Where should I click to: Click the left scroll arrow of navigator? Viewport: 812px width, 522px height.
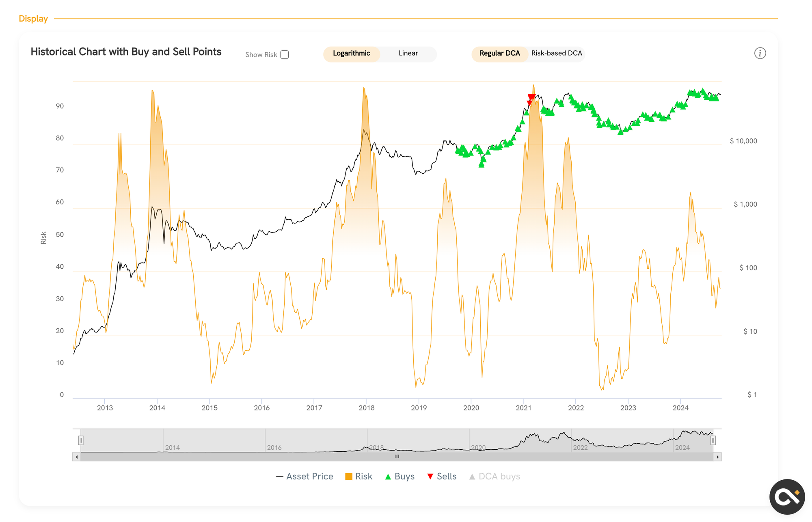[x=77, y=457]
